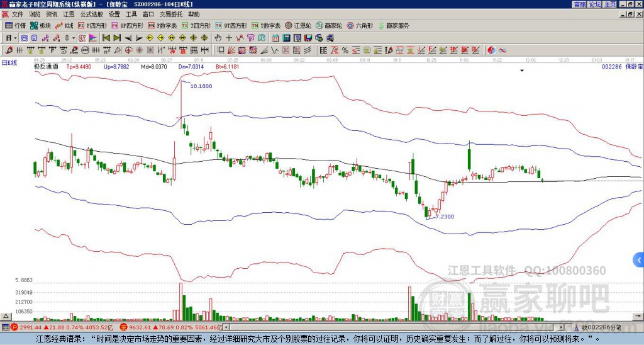Select the red pencil drawing tool
This screenshot has width=644, height=345.
point(9,50)
